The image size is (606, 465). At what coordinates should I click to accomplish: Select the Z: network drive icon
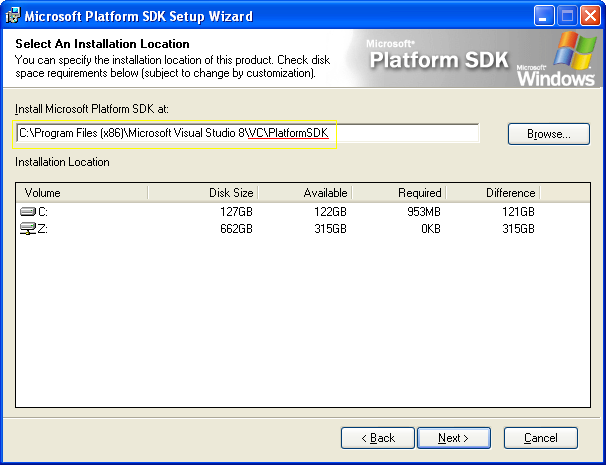[x=28, y=229]
